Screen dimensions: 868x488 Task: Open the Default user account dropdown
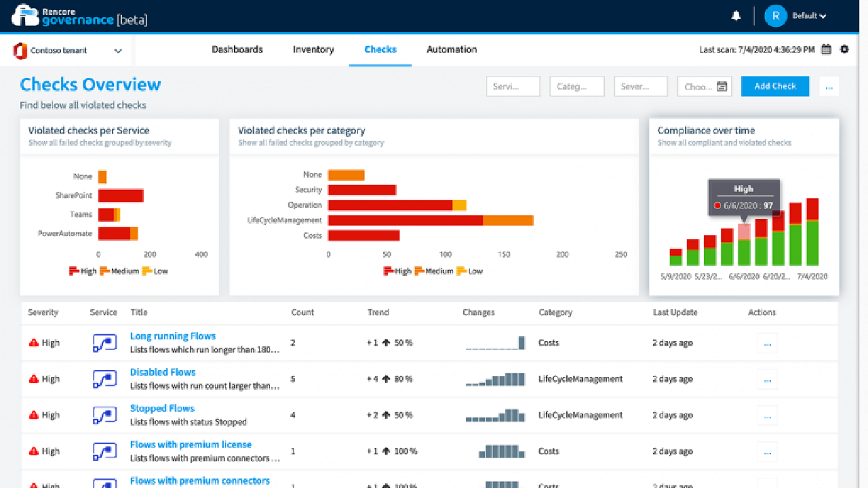pos(810,16)
